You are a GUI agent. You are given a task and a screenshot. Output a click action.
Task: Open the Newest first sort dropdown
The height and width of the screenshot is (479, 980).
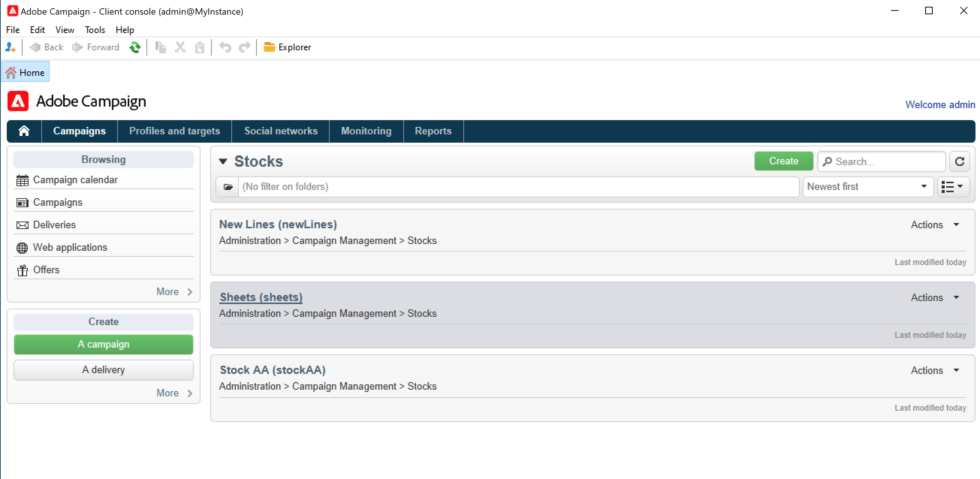[x=868, y=187]
